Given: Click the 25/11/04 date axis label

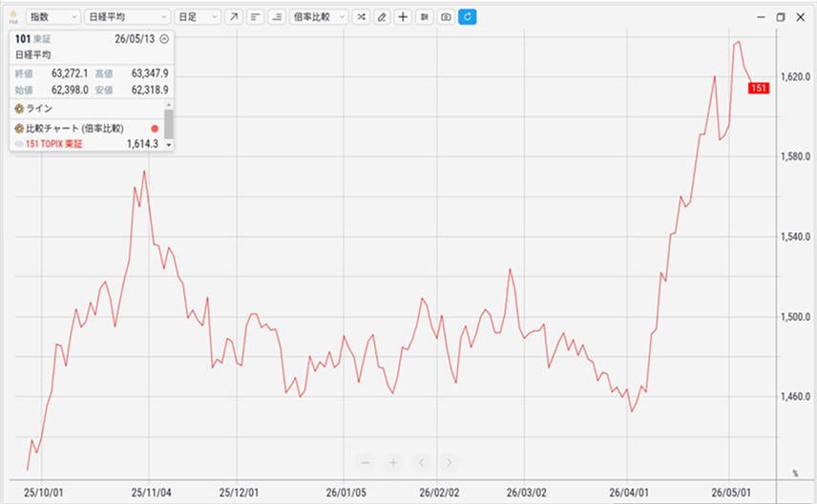Looking at the screenshot, I should [151, 493].
